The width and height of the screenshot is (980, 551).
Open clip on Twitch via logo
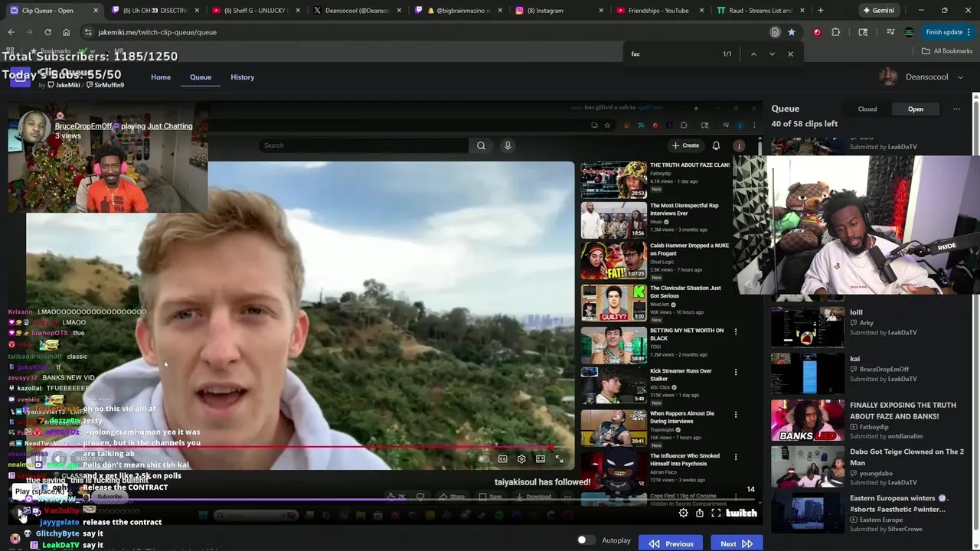coord(741,514)
